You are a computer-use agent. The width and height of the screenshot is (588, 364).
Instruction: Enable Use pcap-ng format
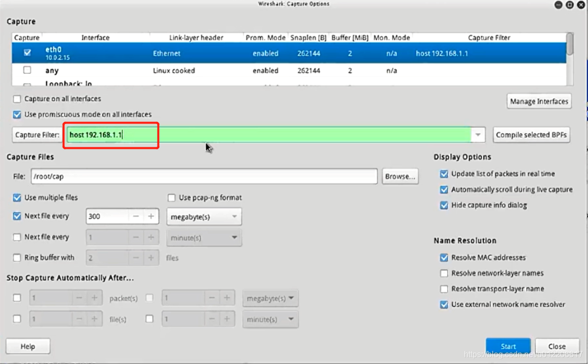(171, 197)
